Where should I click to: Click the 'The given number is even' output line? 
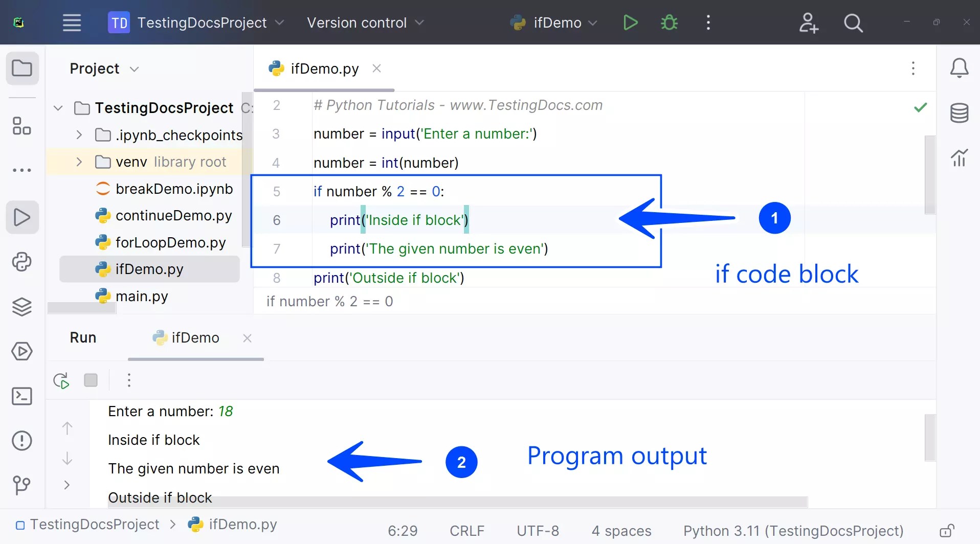[194, 469]
